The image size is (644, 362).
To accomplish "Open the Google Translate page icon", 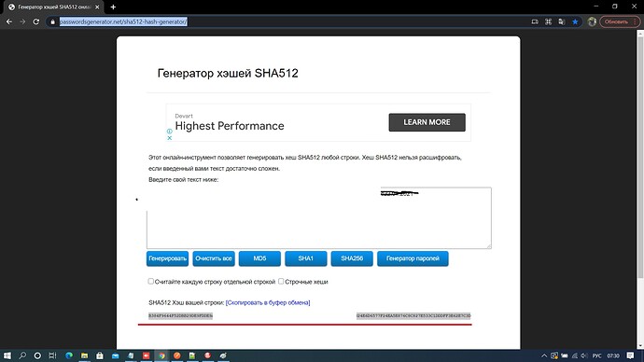I will (562, 21).
